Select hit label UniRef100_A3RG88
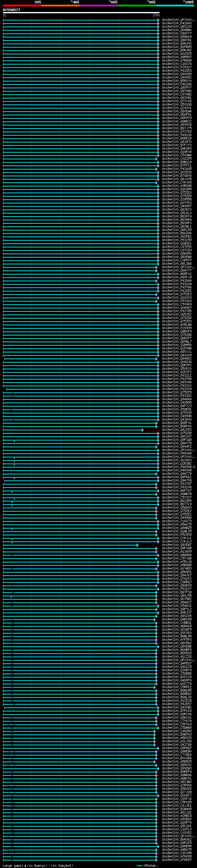 click(177, 186)
